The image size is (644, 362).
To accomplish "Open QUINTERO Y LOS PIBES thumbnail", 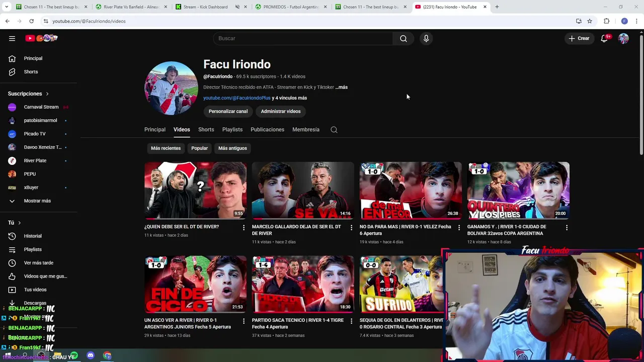I will 518,191.
